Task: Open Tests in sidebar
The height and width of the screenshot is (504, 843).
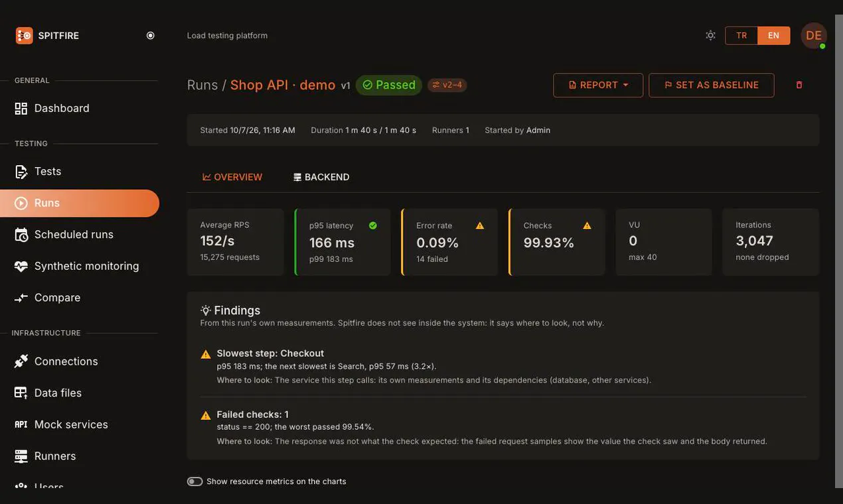Action: pyautogui.click(x=80, y=171)
